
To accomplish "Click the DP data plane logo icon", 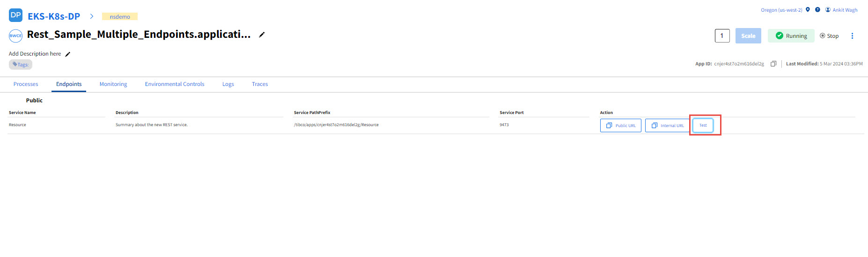I will tap(15, 15).
